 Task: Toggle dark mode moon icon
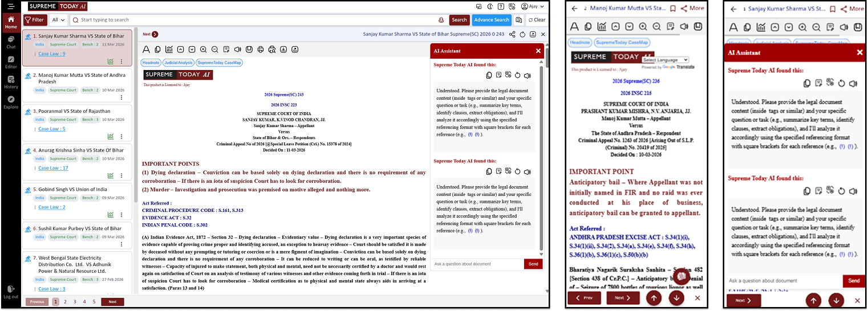click(x=489, y=7)
